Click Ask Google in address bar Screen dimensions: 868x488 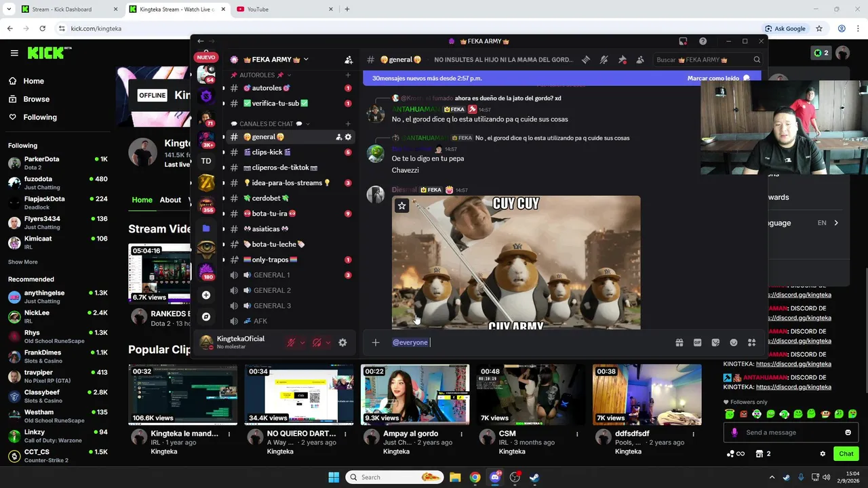tap(785, 28)
